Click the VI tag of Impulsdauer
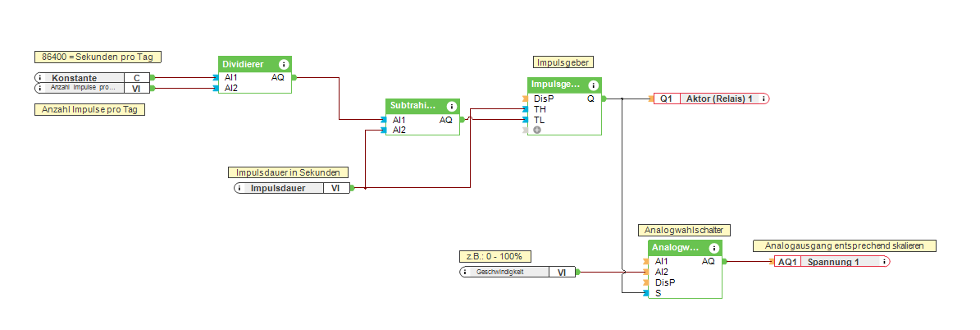Image resolution: width=980 pixels, height=330 pixels. click(335, 188)
